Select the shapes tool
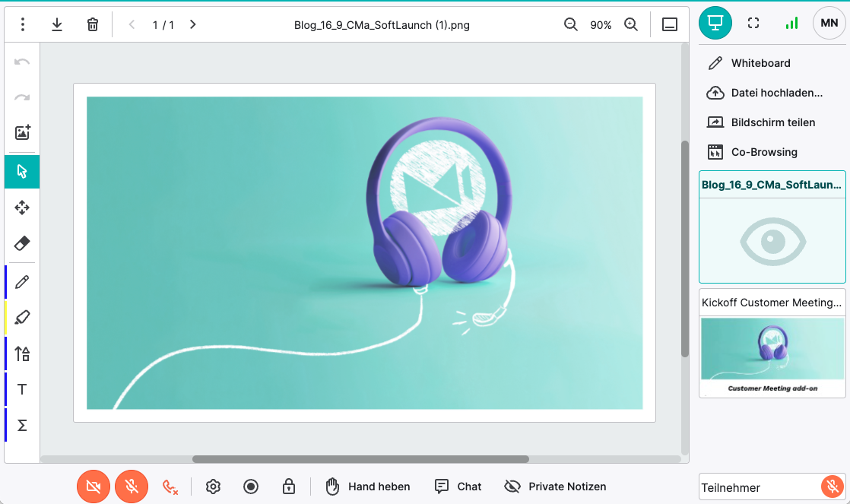 pos(22,354)
